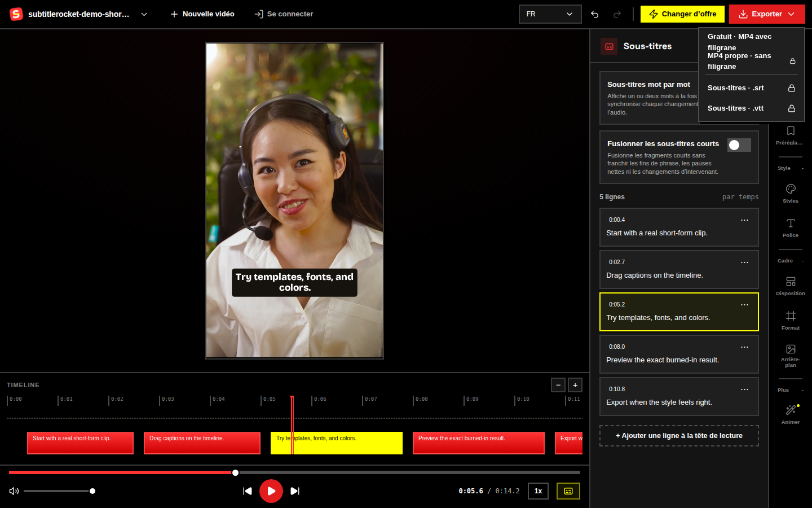Click the Sous-titres panel icon

tap(609, 46)
